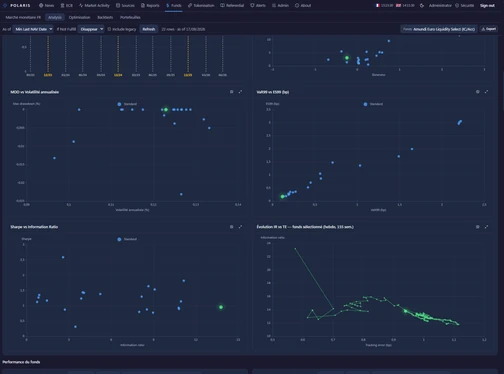The width and height of the screenshot is (504, 374).
Task: Click the Performance du fonds heading
Action: click(x=21, y=362)
